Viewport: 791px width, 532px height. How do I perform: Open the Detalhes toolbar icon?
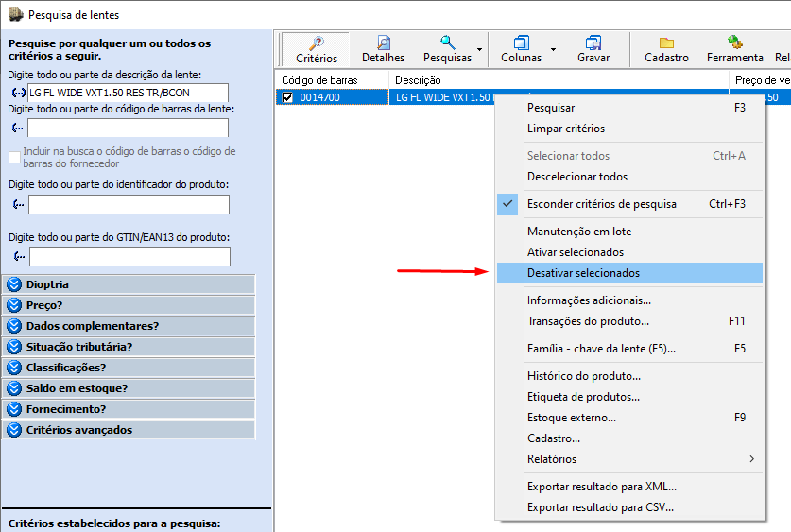[383, 43]
